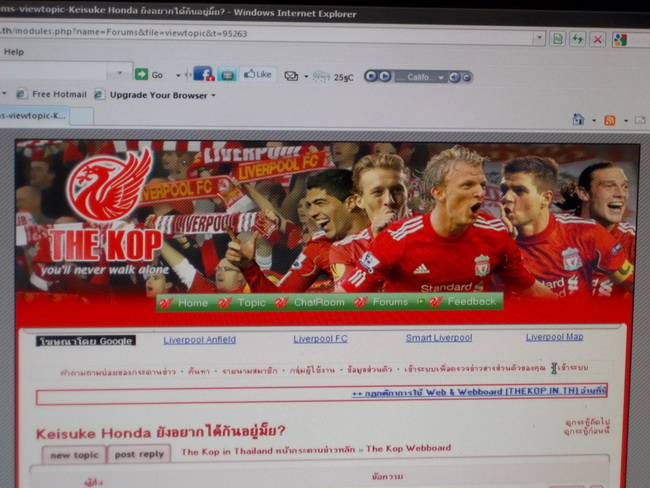Expand the RSS feeds dropdown arrow
Image resolution: width=650 pixels, height=488 pixels.
pyautogui.click(x=626, y=121)
